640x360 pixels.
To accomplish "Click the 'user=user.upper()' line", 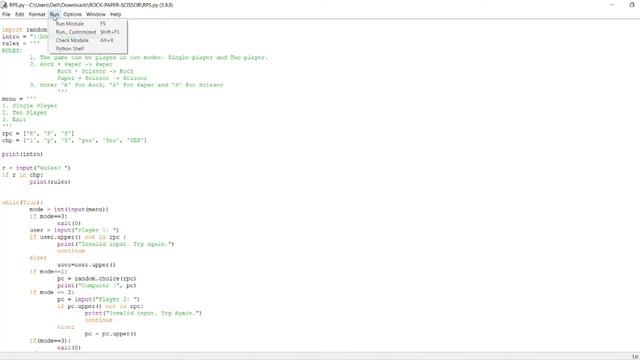I will tap(87, 265).
